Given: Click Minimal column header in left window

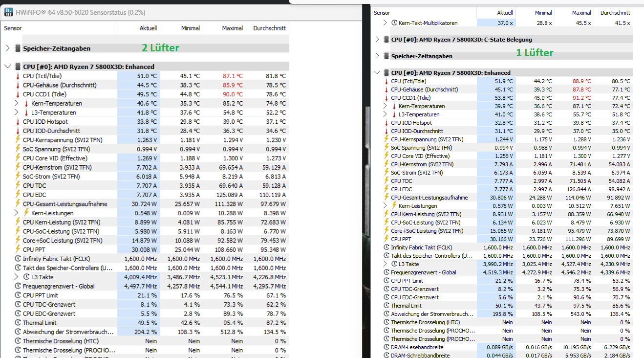Looking at the screenshot, I should point(191,28).
